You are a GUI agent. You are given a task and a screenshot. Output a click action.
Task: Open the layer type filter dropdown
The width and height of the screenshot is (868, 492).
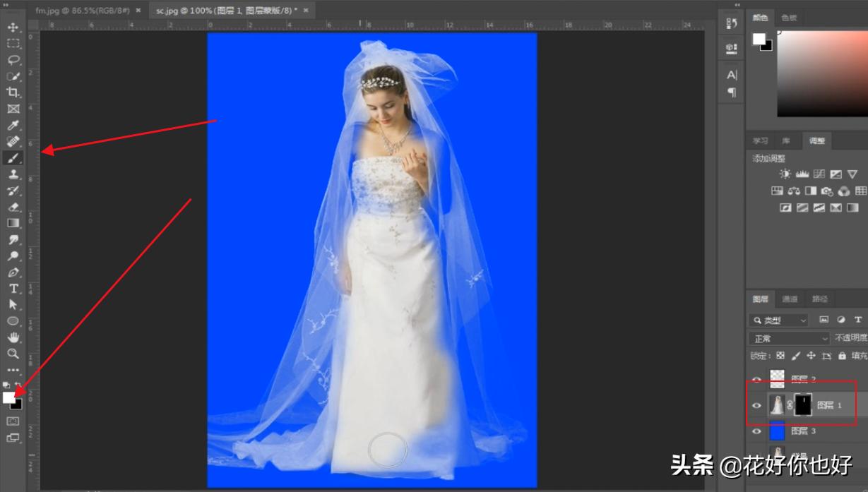click(x=779, y=320)
